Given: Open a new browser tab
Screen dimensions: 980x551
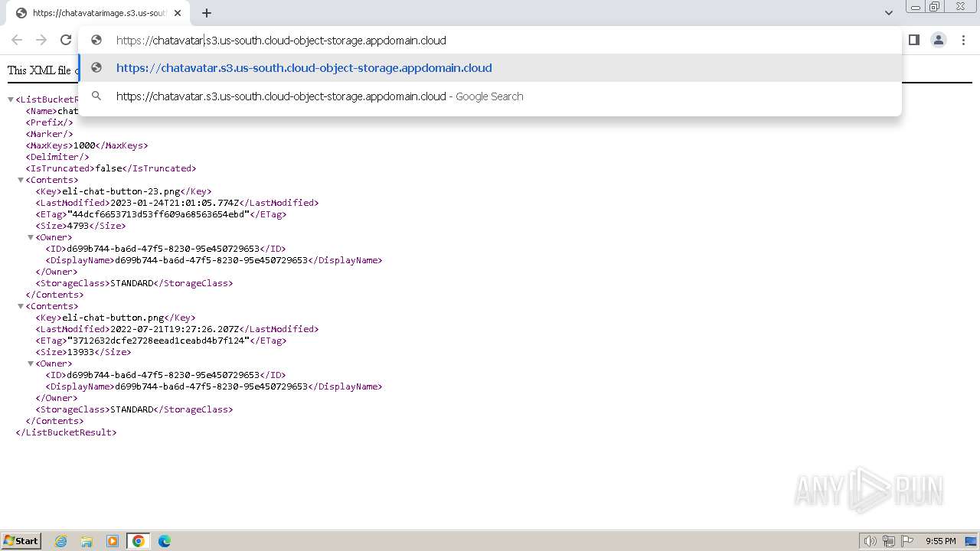Looking at the screenshot, I should tap(207, 13).
